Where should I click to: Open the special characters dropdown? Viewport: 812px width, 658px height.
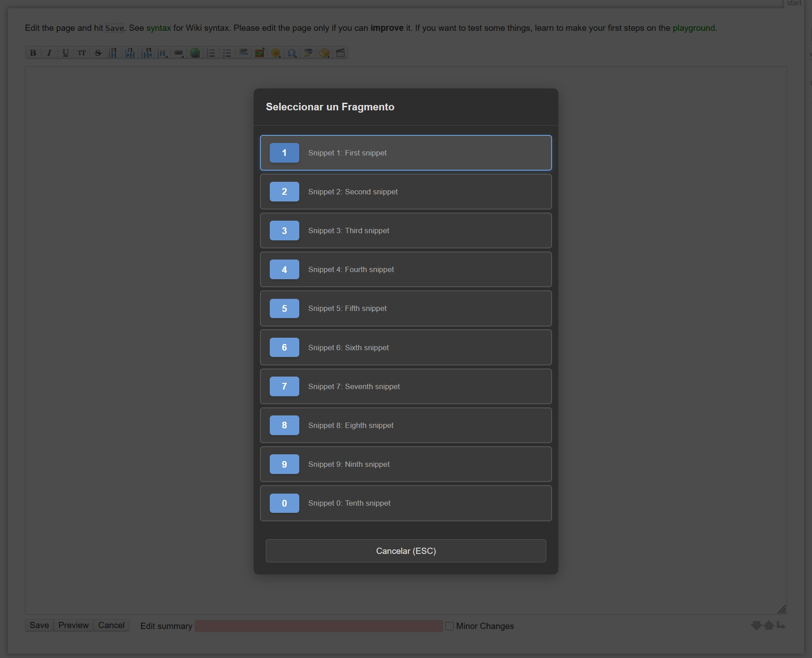[x=292, y=53]
